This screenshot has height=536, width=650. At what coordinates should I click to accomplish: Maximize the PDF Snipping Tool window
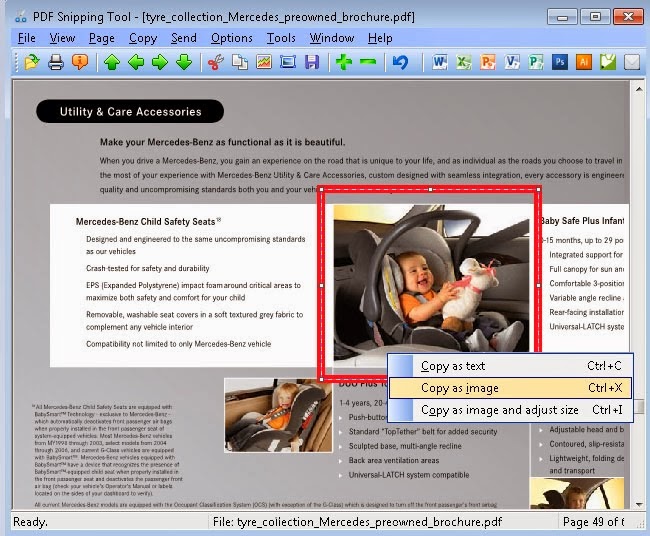pos(595,17)
